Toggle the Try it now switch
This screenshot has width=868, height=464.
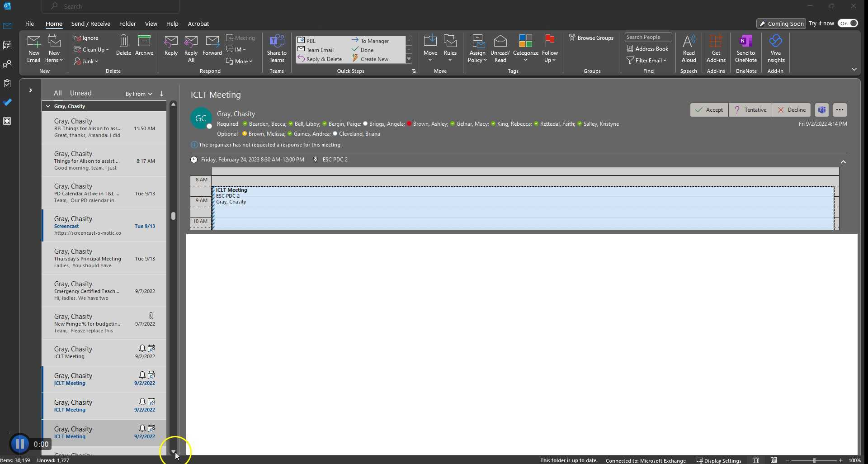[x=848, y=24]
